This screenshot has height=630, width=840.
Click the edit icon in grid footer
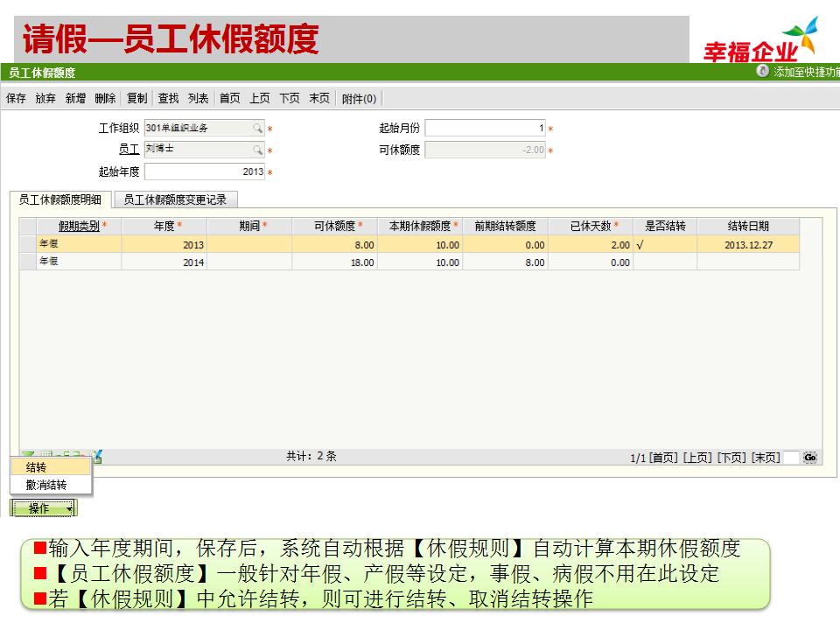click(97, 457)
